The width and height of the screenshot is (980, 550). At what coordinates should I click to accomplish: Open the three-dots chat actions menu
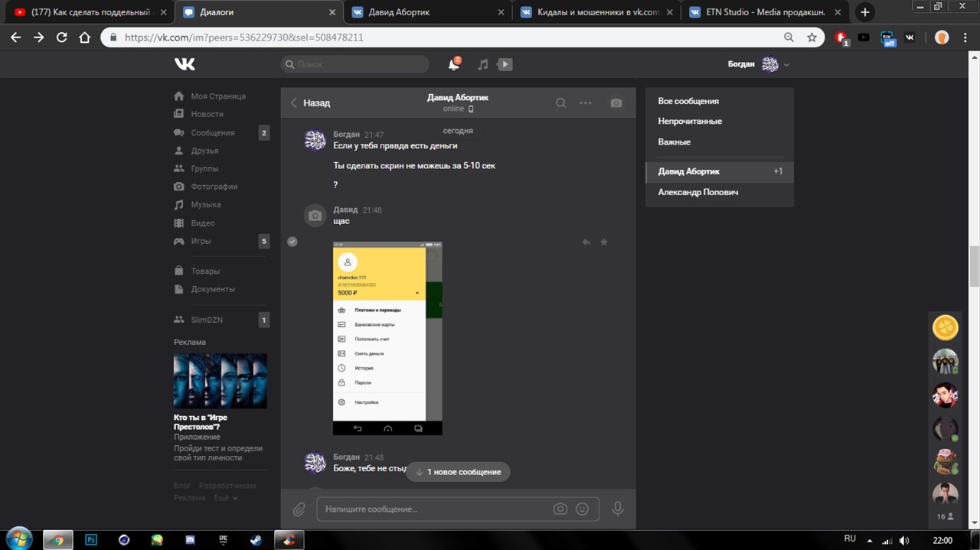pos(586,103)
